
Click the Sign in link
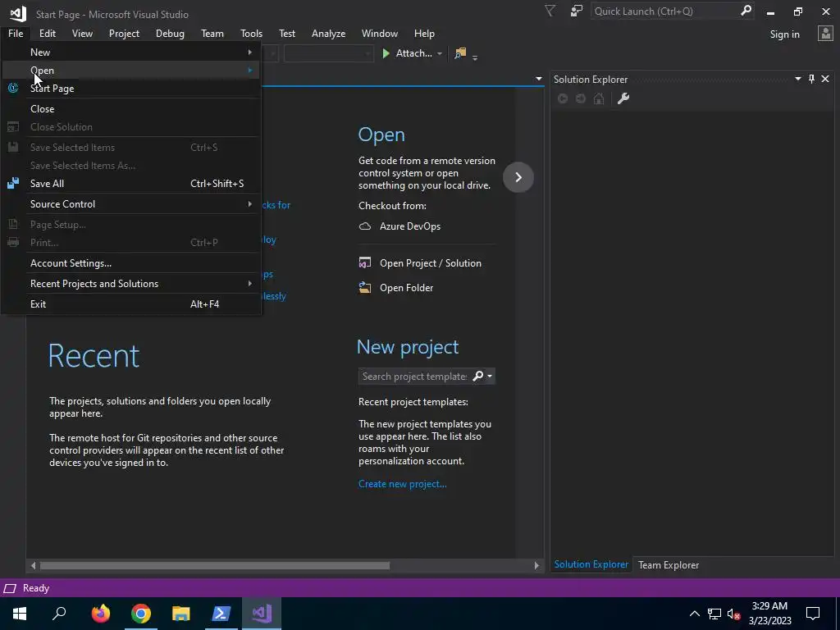click(x=784, y=34)
